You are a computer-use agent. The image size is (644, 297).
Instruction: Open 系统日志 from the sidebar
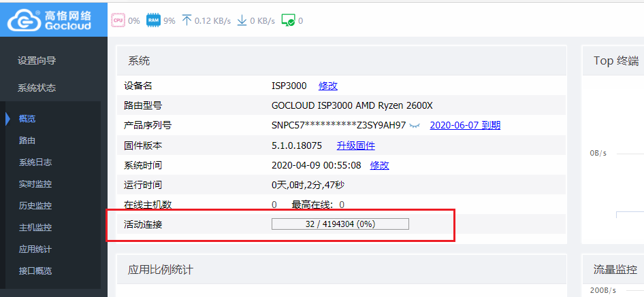35,162
